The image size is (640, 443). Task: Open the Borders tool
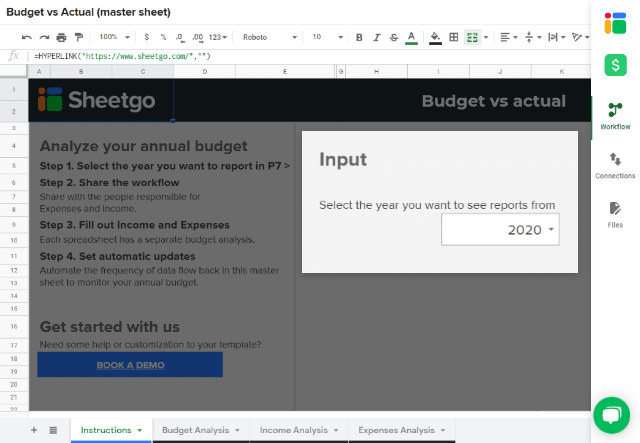[x=453, y=37]
